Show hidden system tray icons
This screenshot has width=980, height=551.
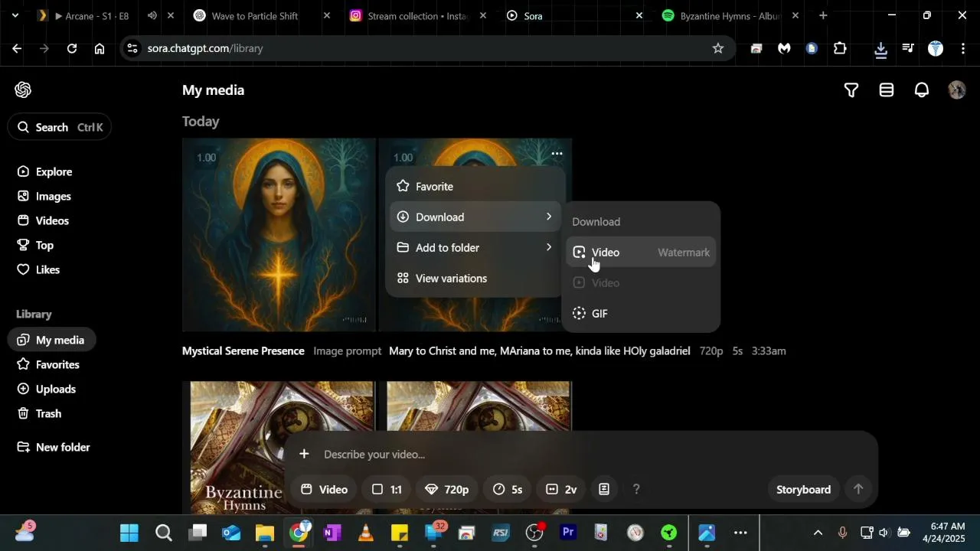point(818,532)
